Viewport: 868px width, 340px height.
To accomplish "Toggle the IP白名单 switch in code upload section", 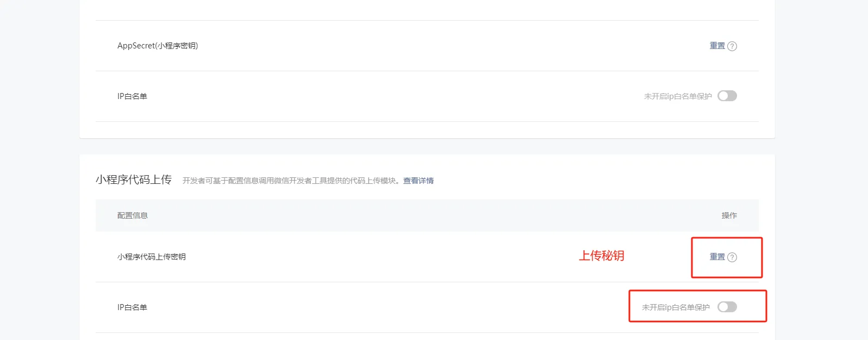I will pyautogui.click(x=727, y=307).
